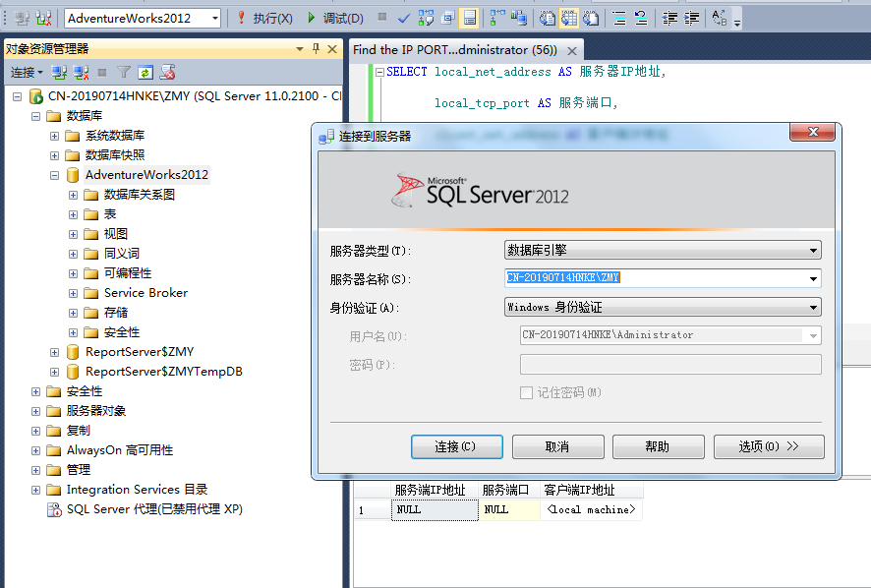Expand the ReportServer$ZMY database node
Viewport: 871px width, 588px height.
(55, 352)
